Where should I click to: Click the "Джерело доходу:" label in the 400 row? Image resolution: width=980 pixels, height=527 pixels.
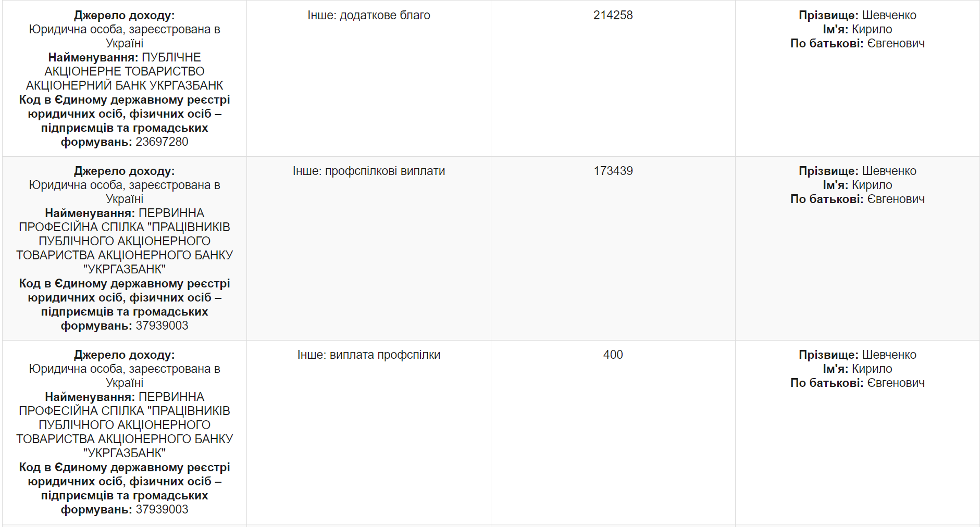(125, 355)
